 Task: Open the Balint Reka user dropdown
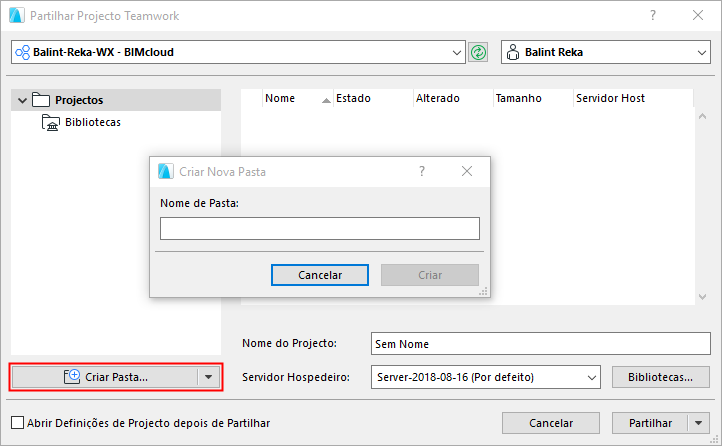[x=701, y=52]
